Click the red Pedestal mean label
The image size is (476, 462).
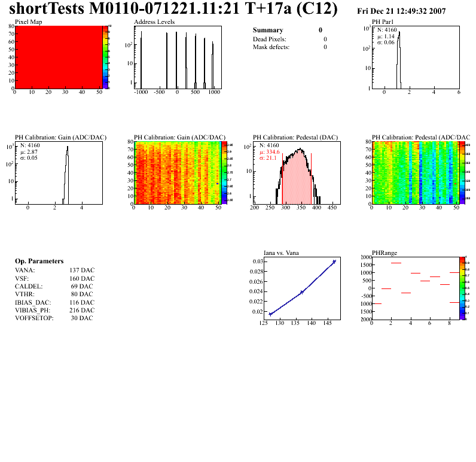[x=269, y=152]
